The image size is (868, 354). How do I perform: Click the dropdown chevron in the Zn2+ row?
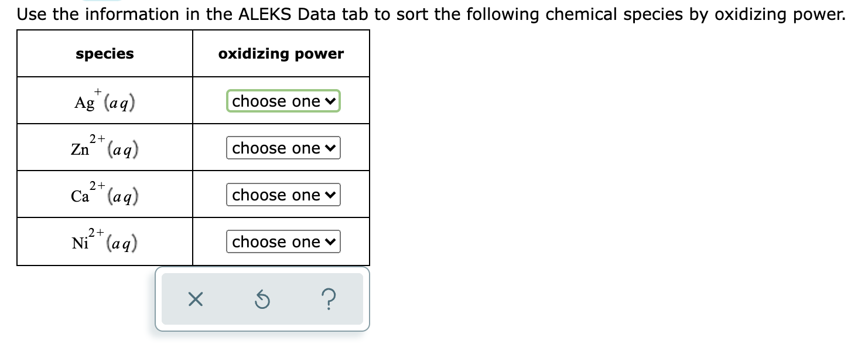coord(330,148)
